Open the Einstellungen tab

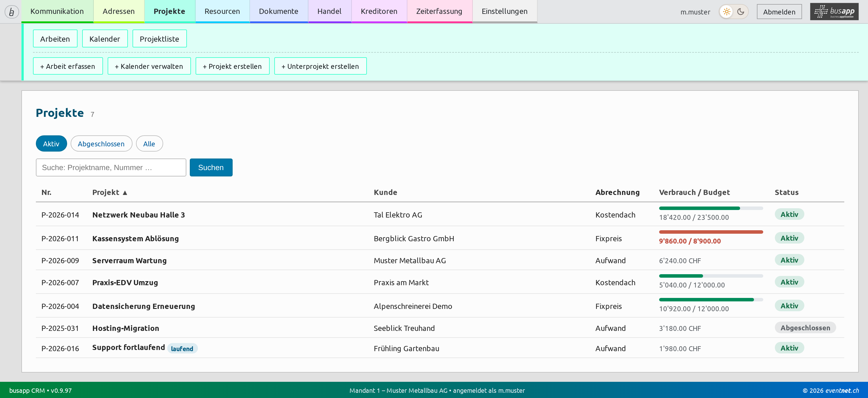click(504, 11)
